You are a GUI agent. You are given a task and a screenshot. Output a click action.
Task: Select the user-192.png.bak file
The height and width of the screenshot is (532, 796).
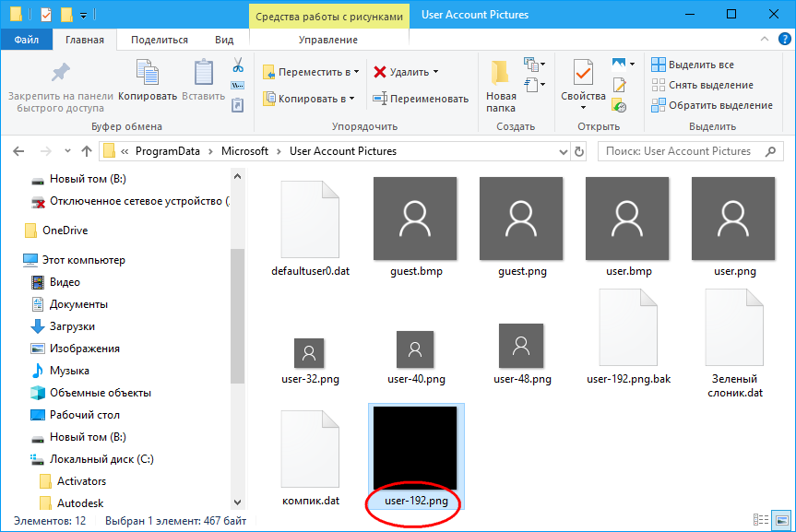click(x=628, y=337)
